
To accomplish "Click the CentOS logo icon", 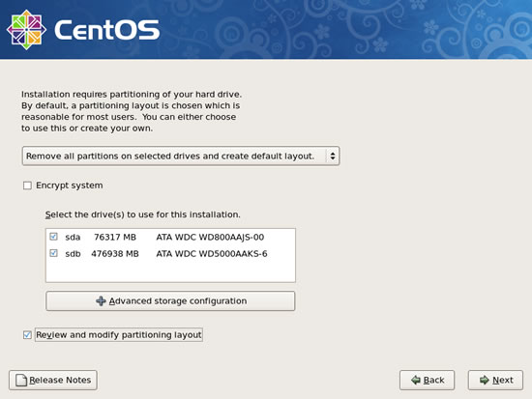I will [x=26, y=30].
